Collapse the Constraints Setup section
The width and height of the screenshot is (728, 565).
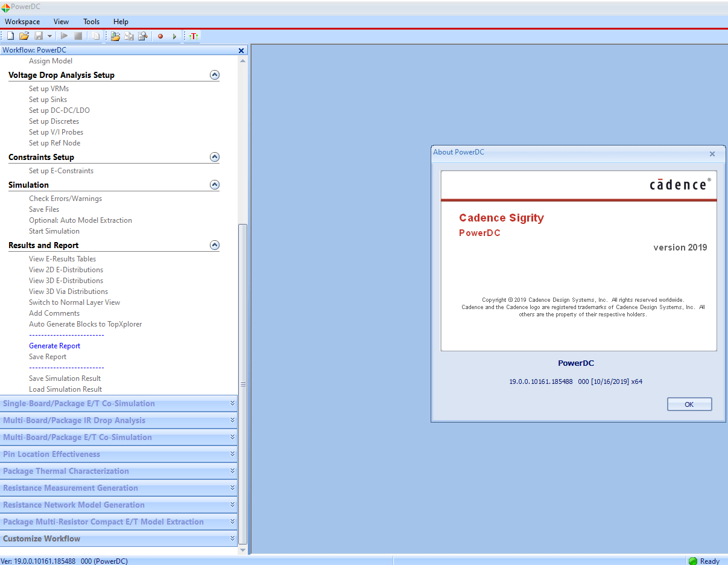tap(214, 157)
